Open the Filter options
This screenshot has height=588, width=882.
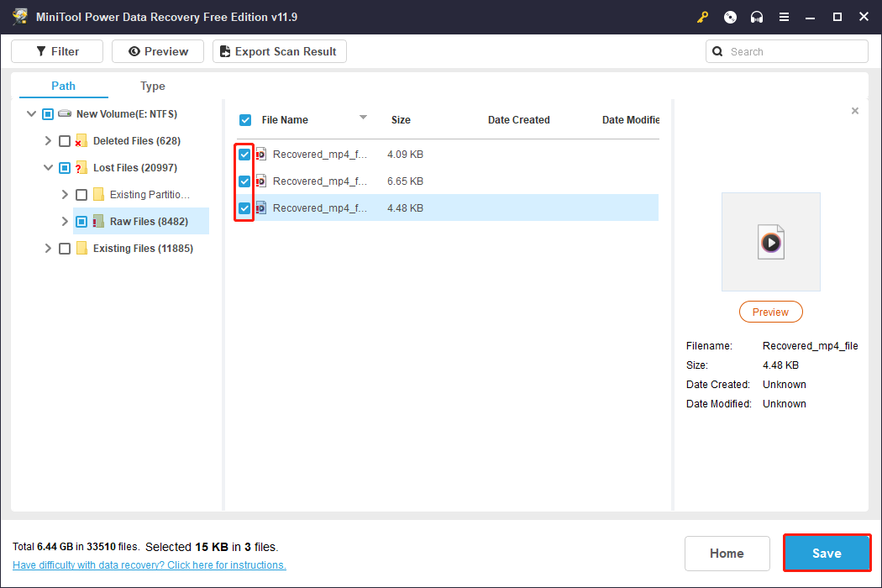coord(57,51)
